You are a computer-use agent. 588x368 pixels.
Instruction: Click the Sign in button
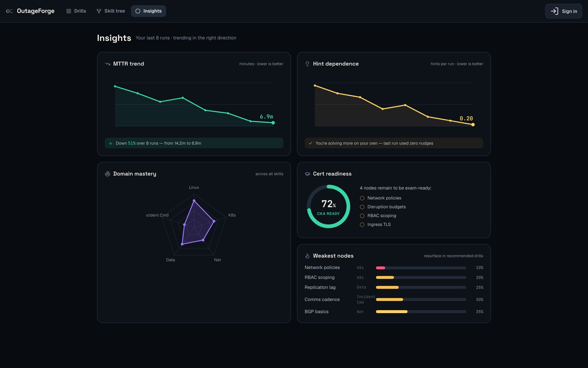[563, 11]
